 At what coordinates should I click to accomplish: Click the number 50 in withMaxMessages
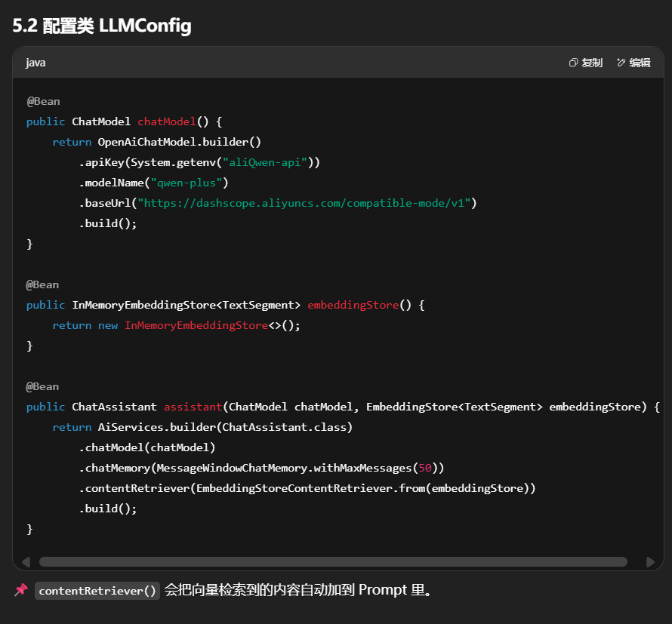[x=424, y=468]
